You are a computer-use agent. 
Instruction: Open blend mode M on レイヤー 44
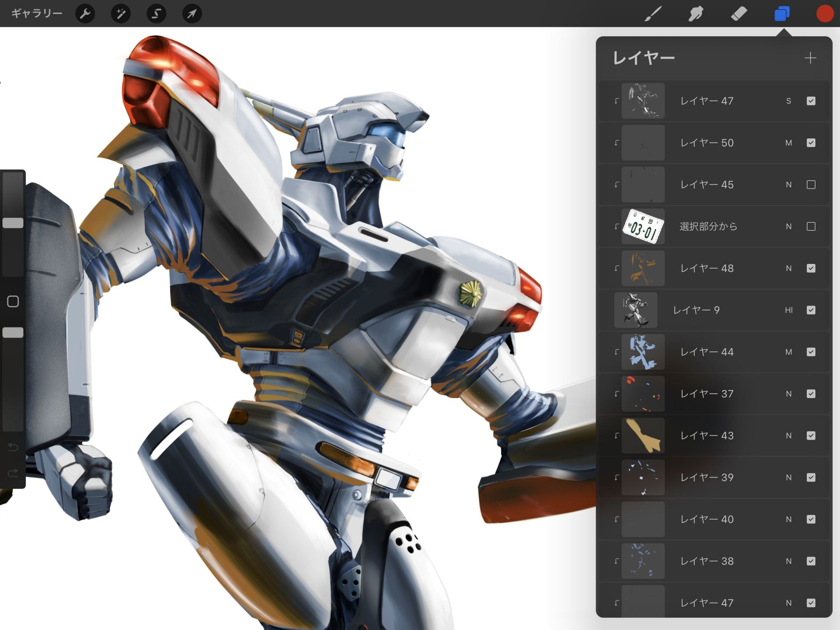tap(789, 352)
